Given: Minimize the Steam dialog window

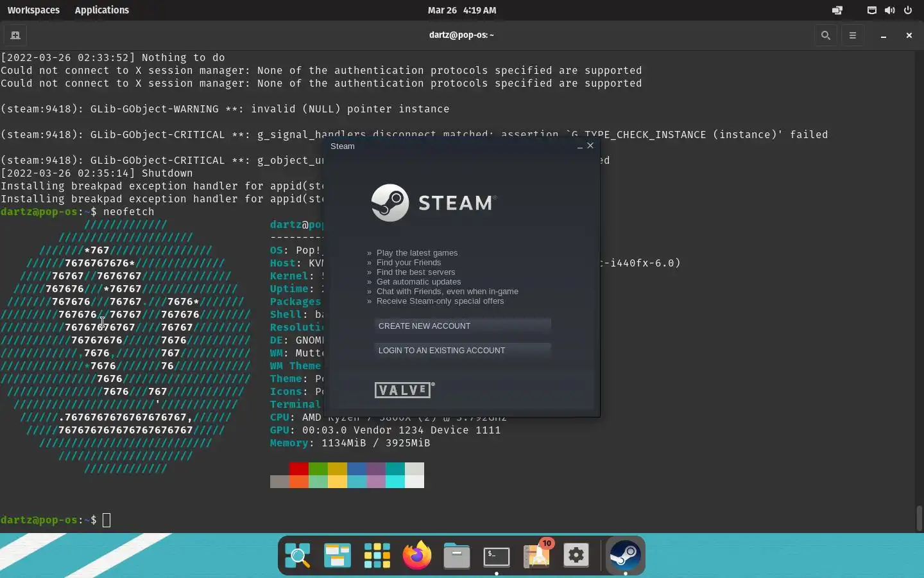Looking at the screenshot, I should click(x=579, y=146).
